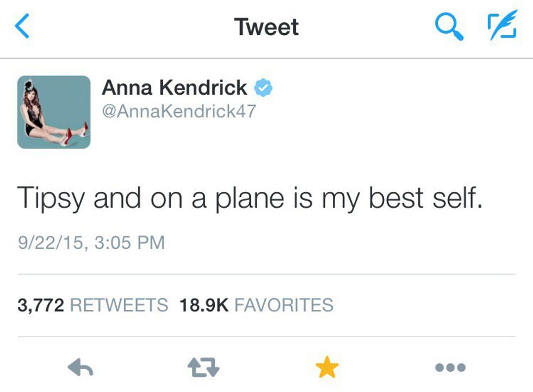Unfavorite the tweet via gold star

point(327,368)
